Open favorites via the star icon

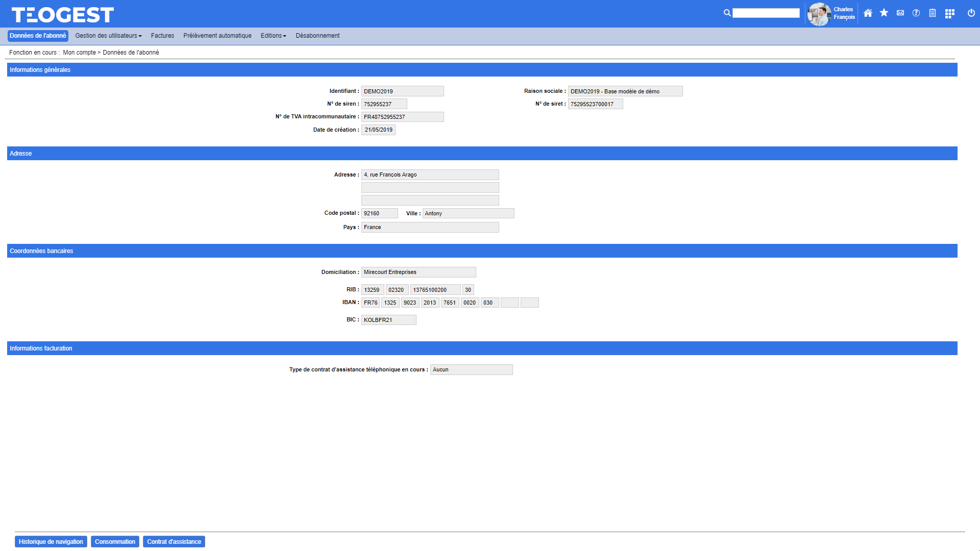pos(884,13)
